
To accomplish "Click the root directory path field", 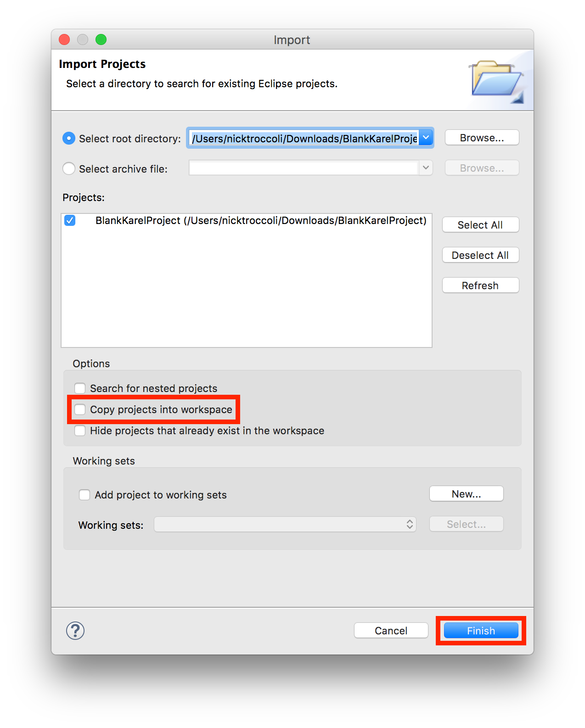I will (304, 138).
